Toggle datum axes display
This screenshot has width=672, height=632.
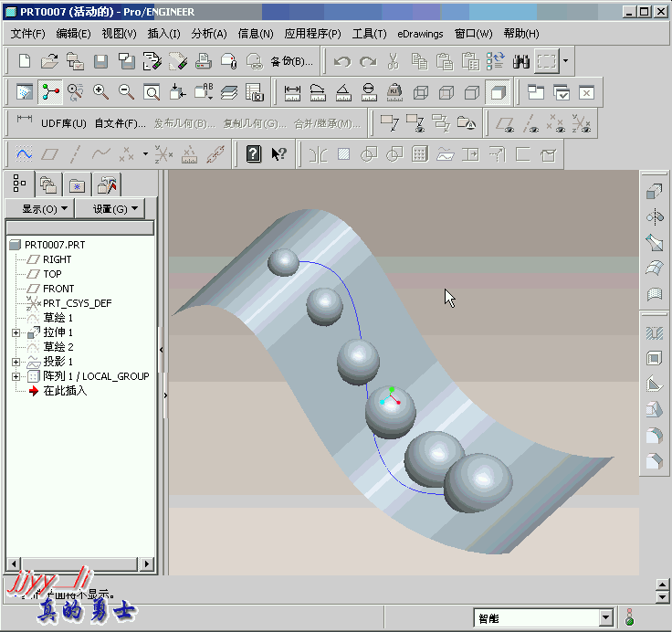point(530,124)
